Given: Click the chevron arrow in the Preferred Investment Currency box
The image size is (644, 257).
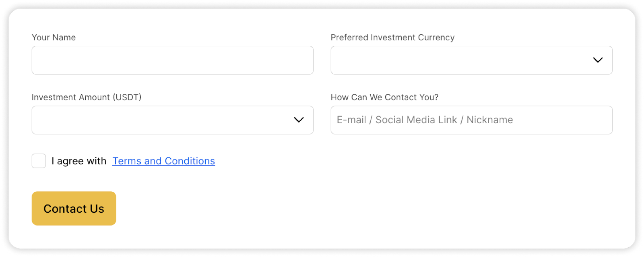Looking at the screenshot, I should pos(598,60).
